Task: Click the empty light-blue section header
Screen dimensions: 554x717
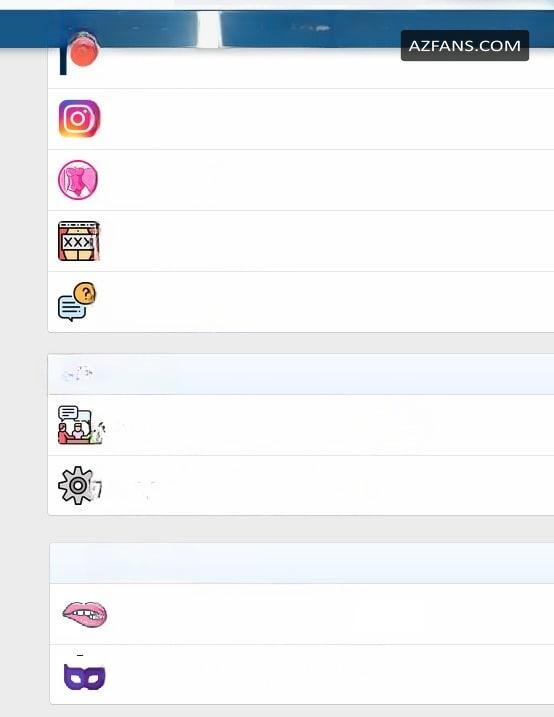Action: point(302,563)
